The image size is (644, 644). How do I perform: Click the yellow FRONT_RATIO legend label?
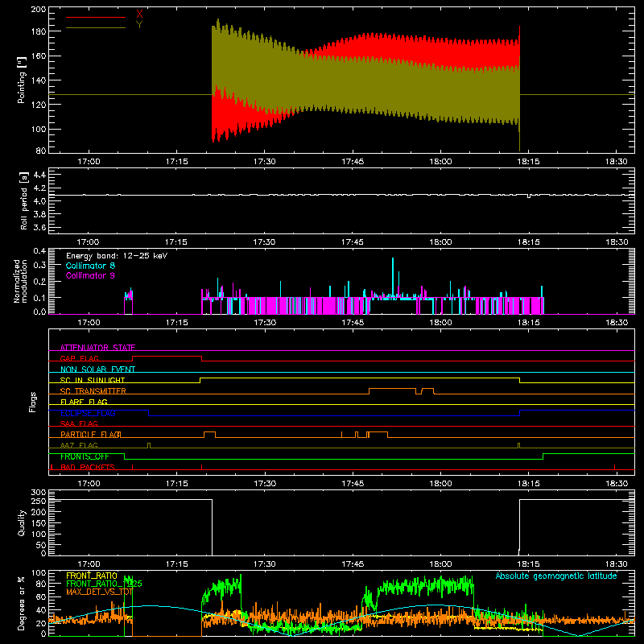[92, 576]
